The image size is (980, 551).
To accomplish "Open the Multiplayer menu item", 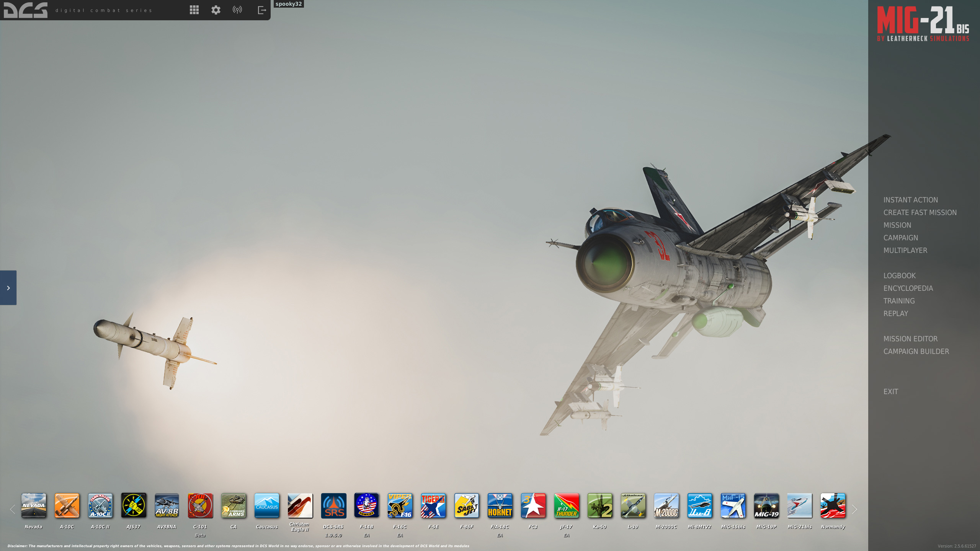I will point(905,250).
